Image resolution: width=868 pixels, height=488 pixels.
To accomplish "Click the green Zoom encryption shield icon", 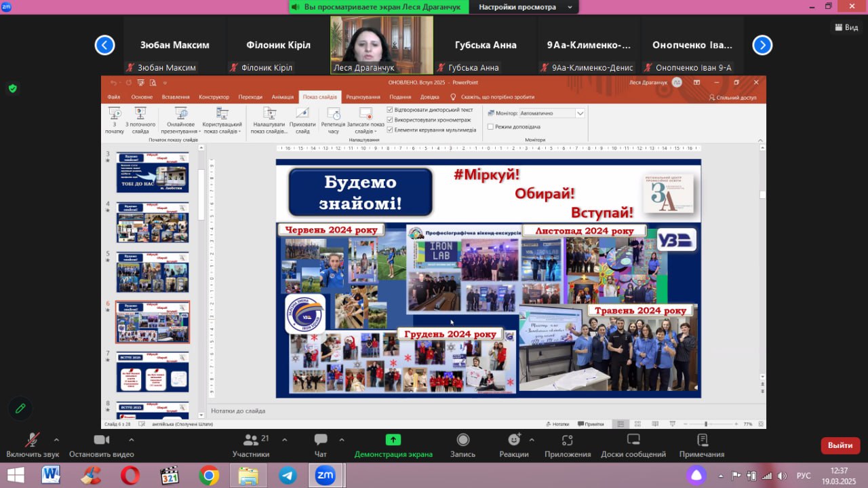I will tap(12, 88).
